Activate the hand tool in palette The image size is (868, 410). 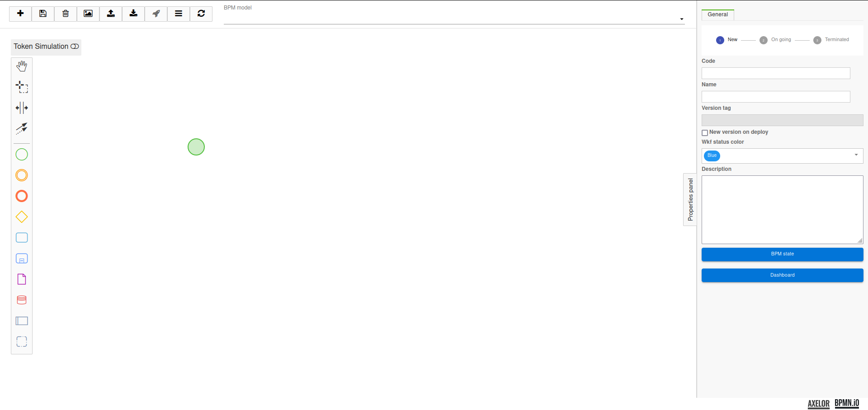(x=22, y=66)
